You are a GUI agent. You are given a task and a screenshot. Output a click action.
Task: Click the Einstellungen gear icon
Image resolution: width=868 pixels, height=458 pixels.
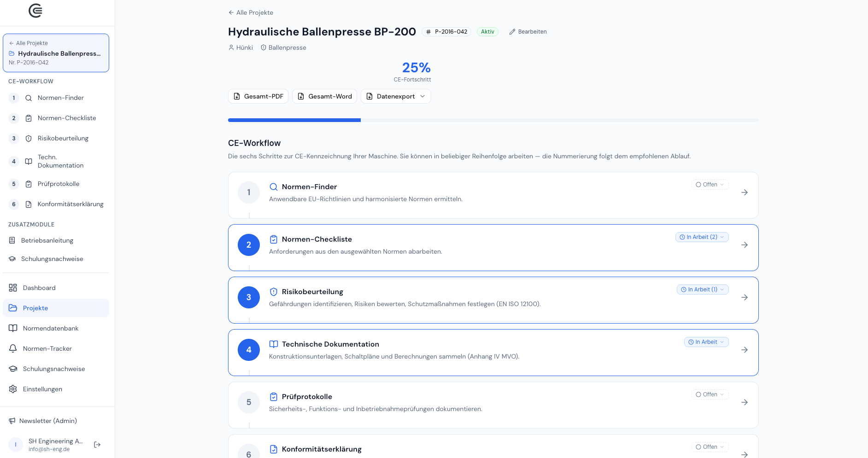(x=13, y=389)
